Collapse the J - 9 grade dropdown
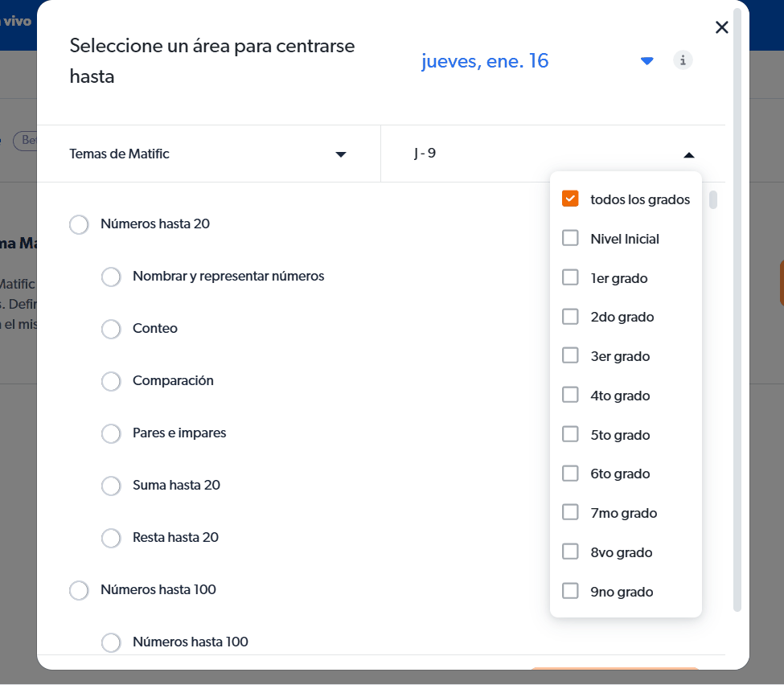This screenshot has height=685, width=784. click(x=688, y=154)
